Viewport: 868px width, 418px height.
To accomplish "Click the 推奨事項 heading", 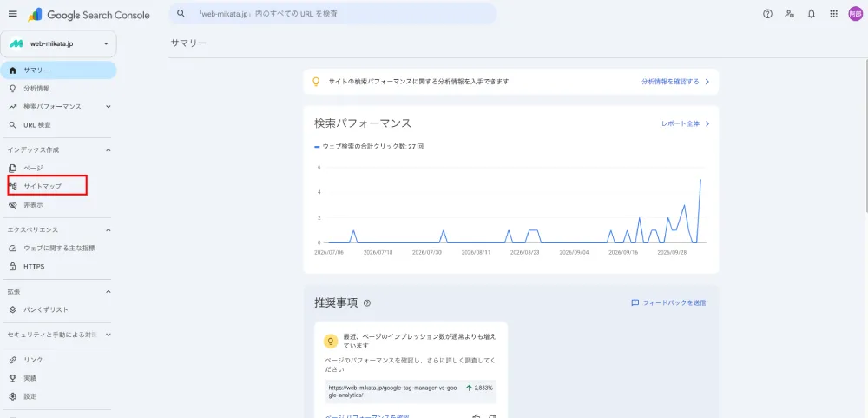I will [x=336, y=302].
